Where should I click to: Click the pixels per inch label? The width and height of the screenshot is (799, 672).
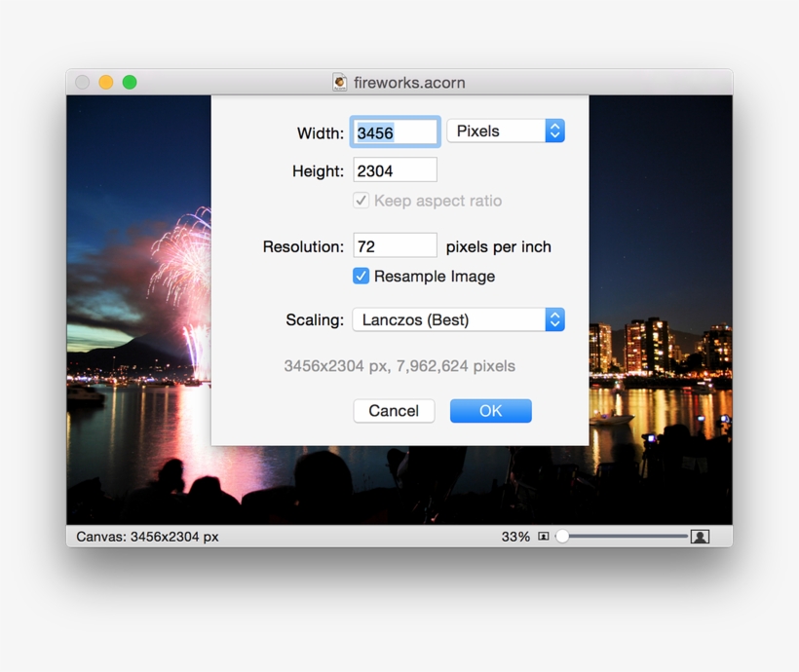[x=499, y=246]
